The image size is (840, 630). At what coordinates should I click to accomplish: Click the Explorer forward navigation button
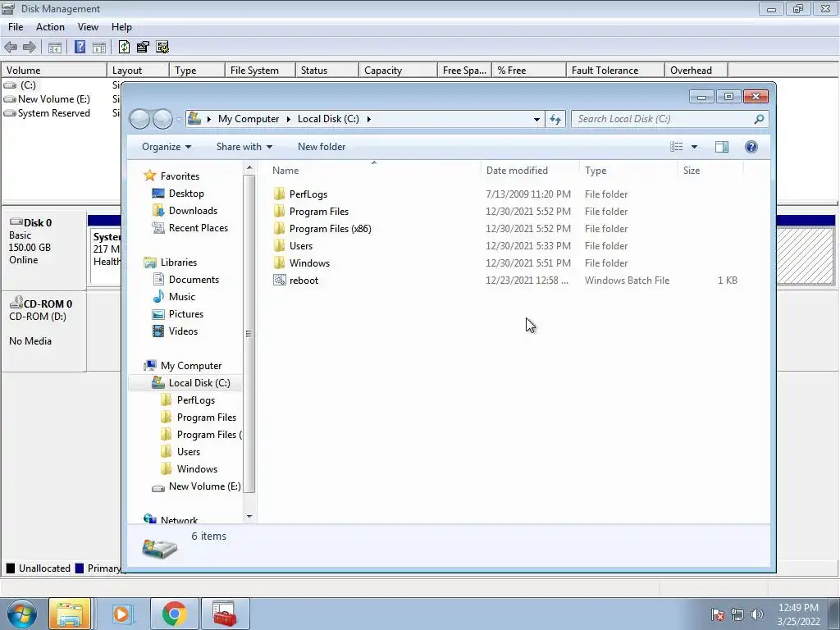coord(162,119)
